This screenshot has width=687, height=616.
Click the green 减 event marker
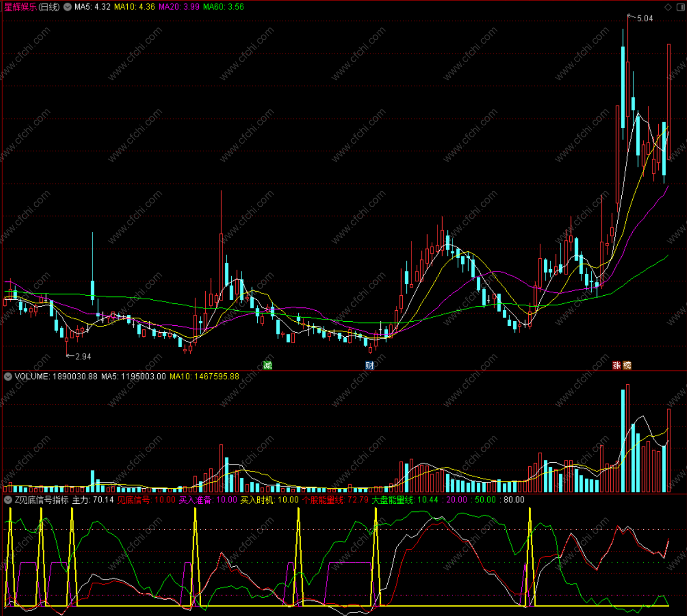pos(268,365)
